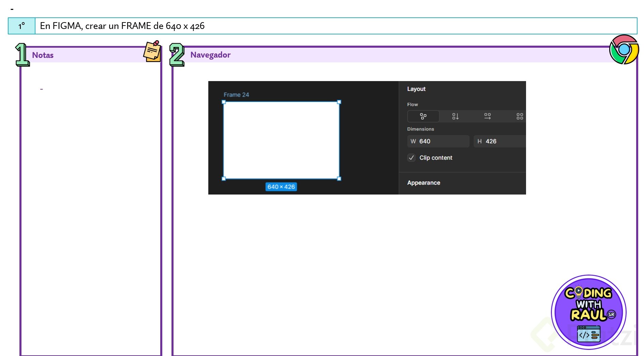Viewport: 644px width, 356px height.
Task: Grab the frame's top-left corner handle
Action: tap(224, 102)
